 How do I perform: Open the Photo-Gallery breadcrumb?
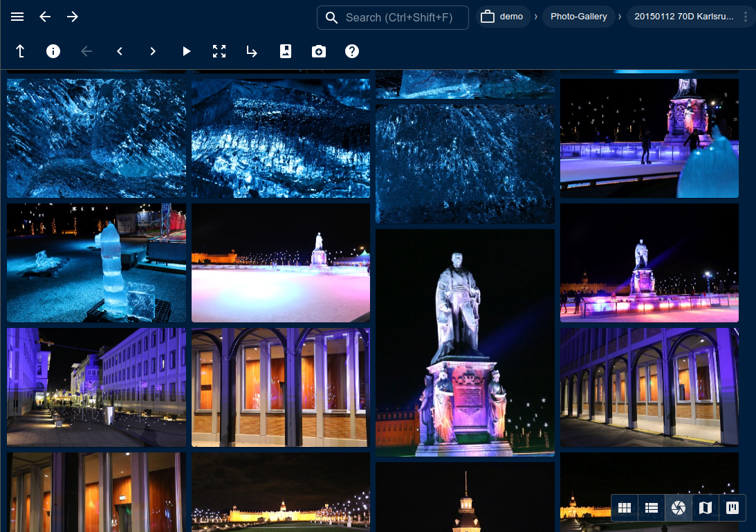point(578,17)
